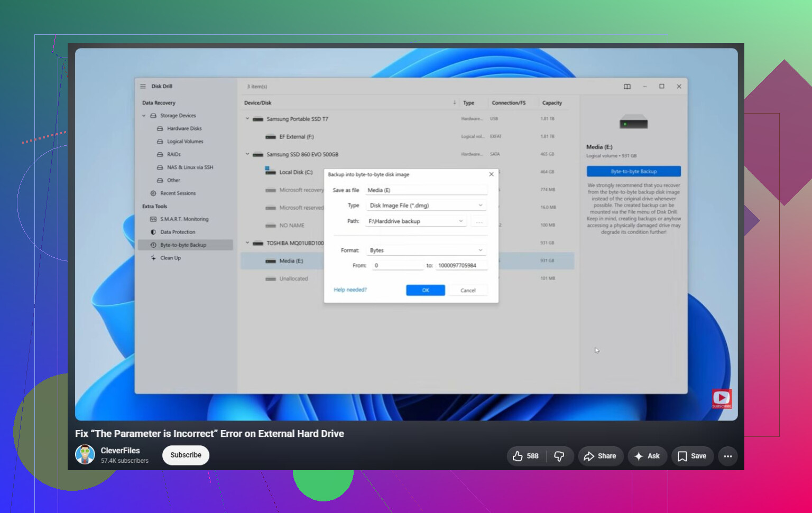Open the Disk Drill hamburger menu
This screenshot has width=812, height=513.
coord(143,86)
